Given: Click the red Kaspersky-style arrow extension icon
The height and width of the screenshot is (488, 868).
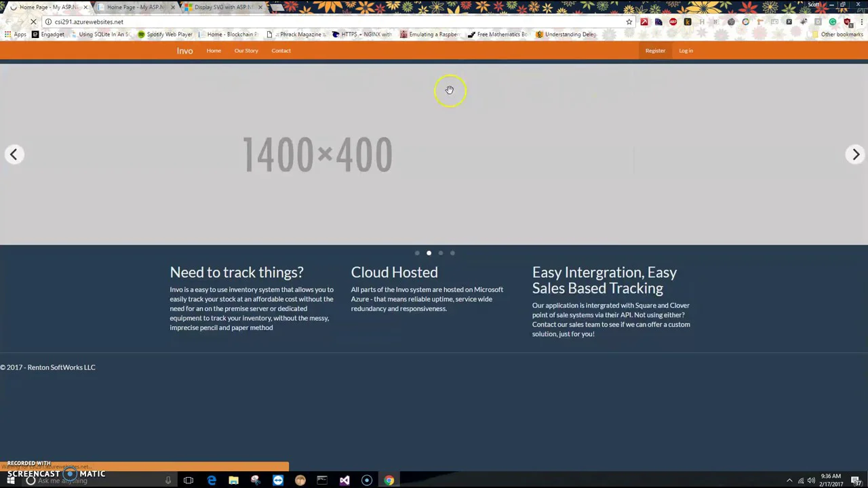Looking at the screenshot, I should pos(644,22).
